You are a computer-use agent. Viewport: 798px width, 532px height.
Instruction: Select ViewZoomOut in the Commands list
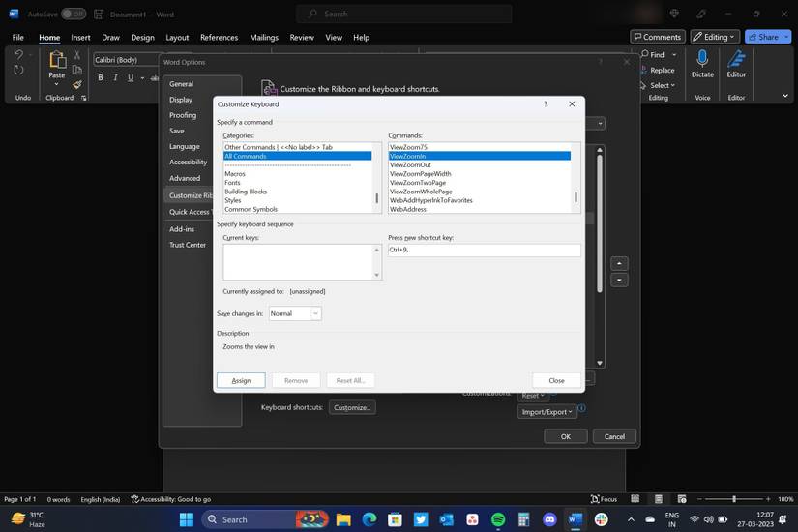(410, 164)
